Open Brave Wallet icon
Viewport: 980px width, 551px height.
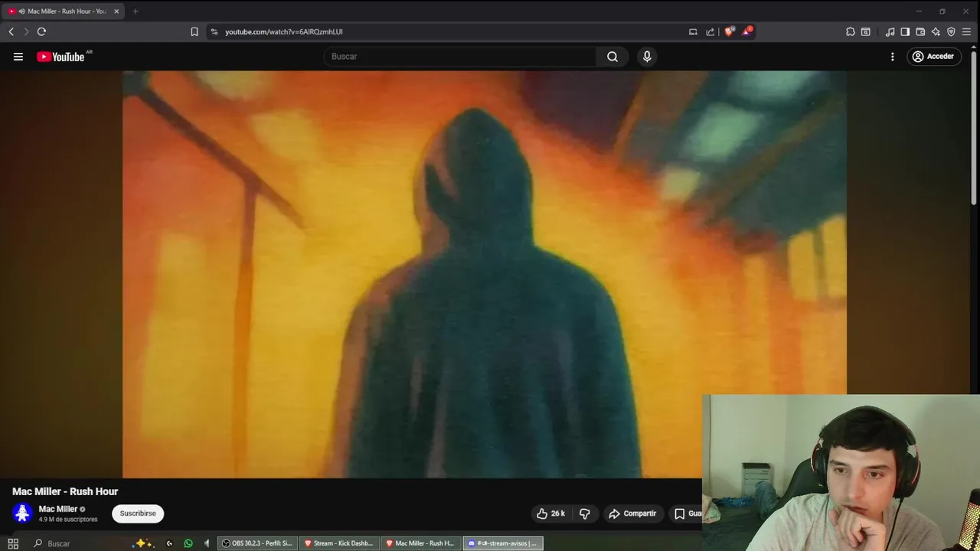click(920, 31)
